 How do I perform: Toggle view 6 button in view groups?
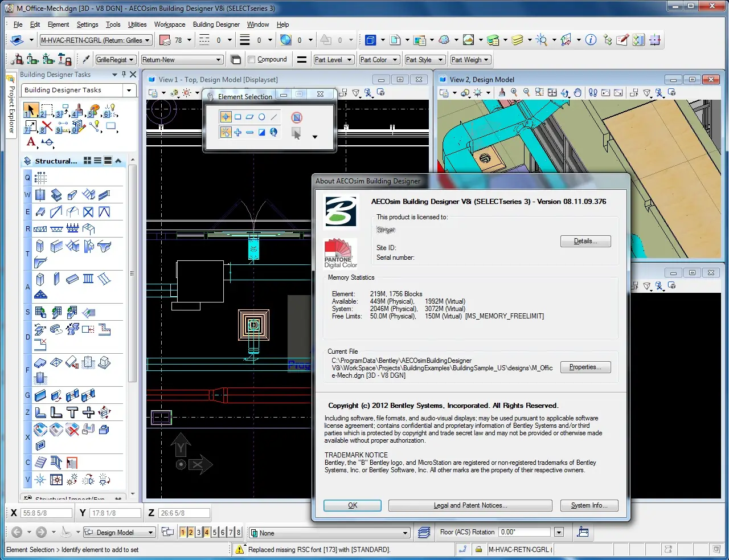point(223,532)
